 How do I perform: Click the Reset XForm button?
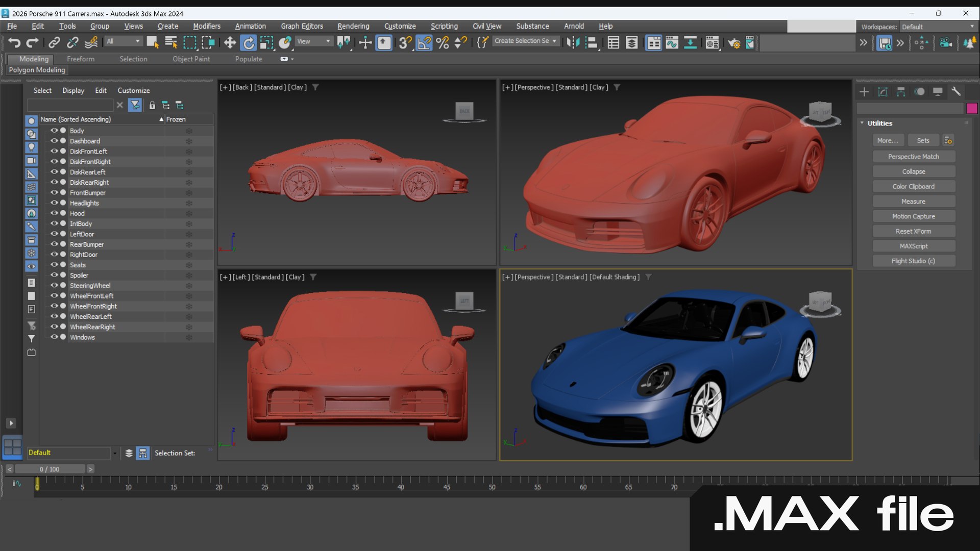914,231
